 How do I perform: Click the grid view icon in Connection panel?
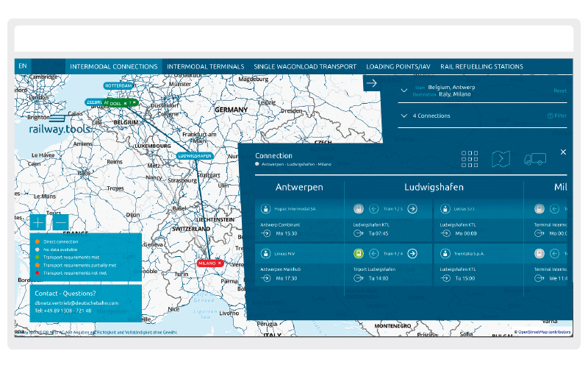[x=470, y=159]
